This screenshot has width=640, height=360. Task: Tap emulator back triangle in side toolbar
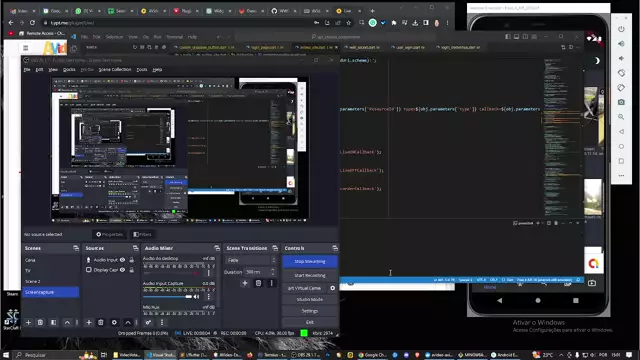click(621, 131)
